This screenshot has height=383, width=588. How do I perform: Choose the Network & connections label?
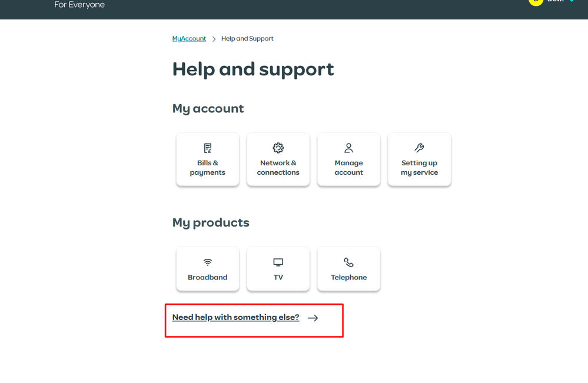tap(278, 168)
